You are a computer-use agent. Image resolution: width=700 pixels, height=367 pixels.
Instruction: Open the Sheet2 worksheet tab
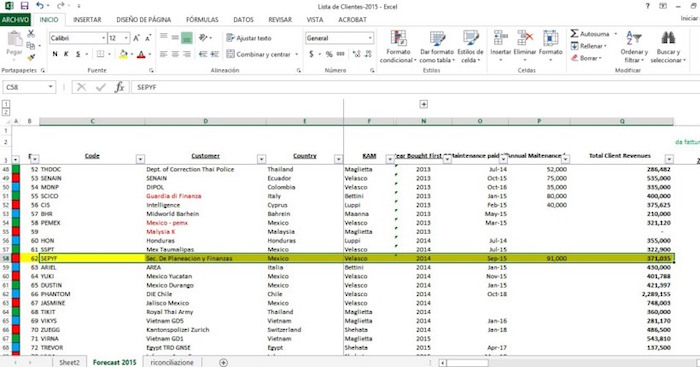(x=69, y=362)
